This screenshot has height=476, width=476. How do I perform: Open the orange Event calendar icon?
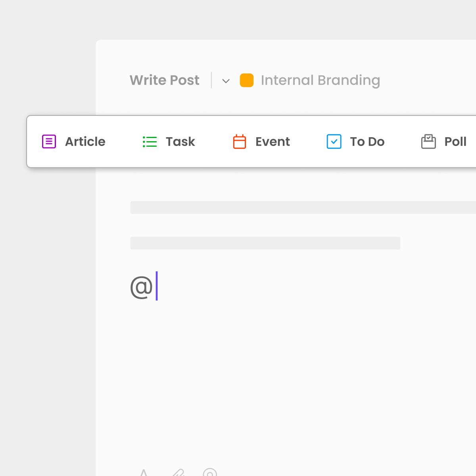point(240,142)
